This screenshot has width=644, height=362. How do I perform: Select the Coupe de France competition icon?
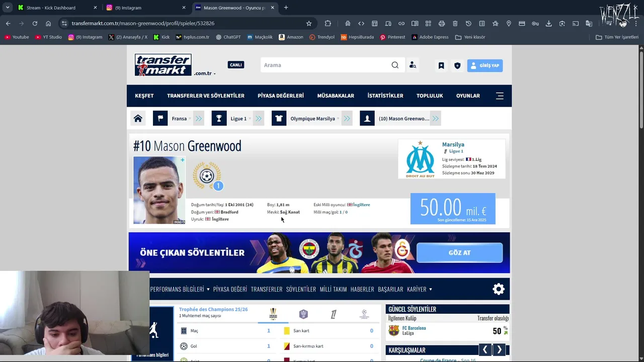coord(303,314)
